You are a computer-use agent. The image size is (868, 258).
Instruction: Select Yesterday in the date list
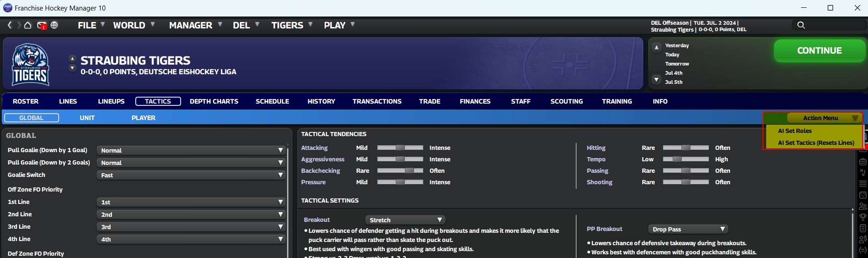coord(677,45)
